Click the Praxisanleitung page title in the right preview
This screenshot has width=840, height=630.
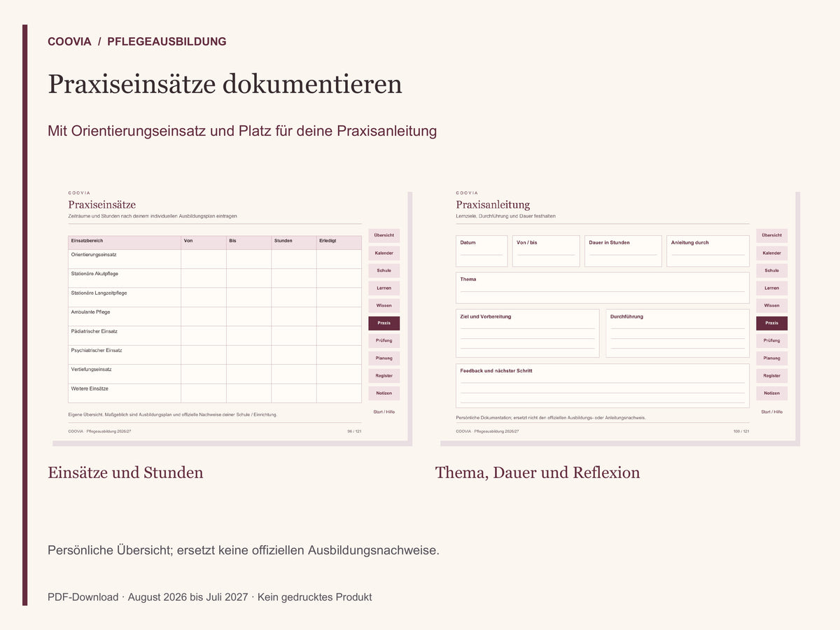point(493,204)
